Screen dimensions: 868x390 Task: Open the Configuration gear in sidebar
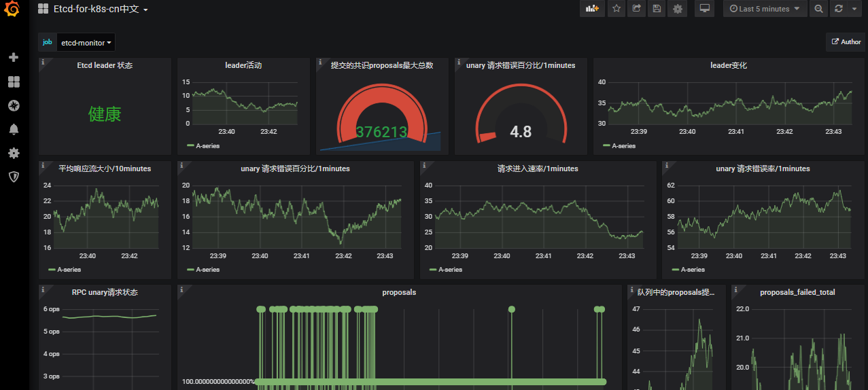14,153
